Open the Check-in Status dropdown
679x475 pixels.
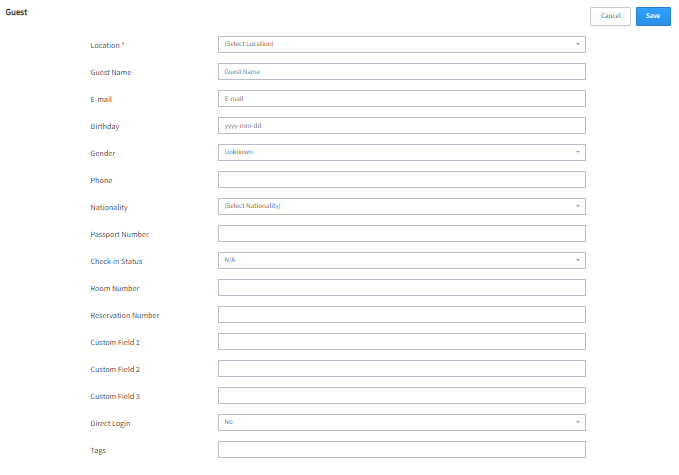402,261
